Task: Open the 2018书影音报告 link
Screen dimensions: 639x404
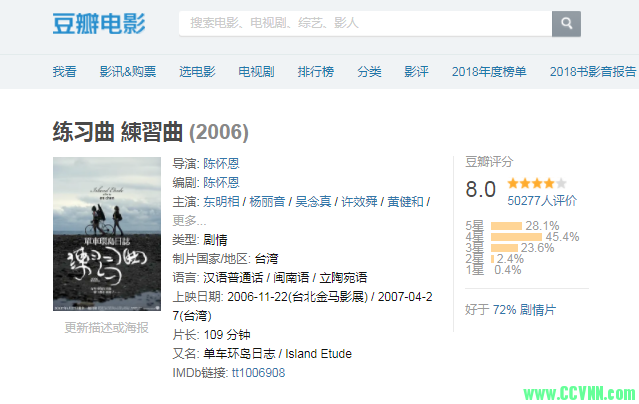Action: click(593, 72)
